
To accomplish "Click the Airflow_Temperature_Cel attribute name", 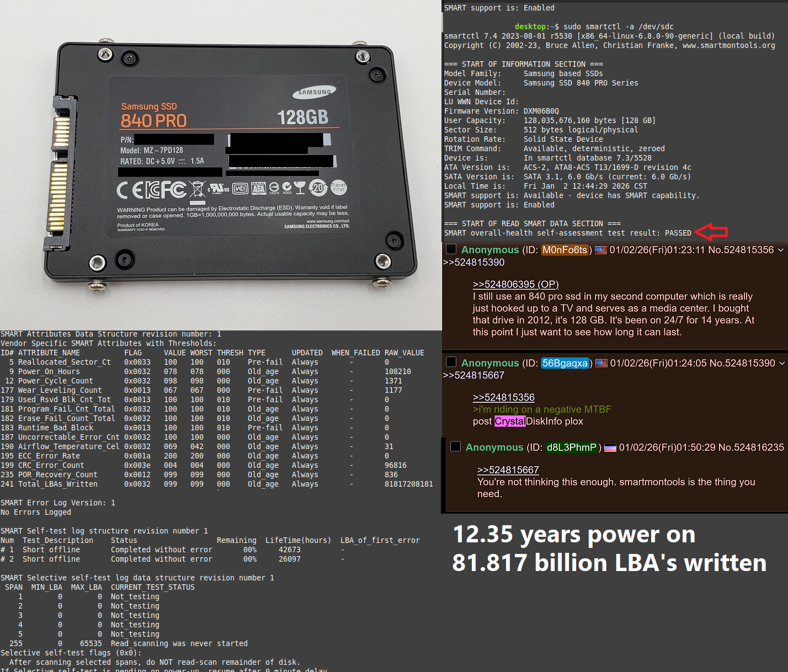I will click(69, 446).
